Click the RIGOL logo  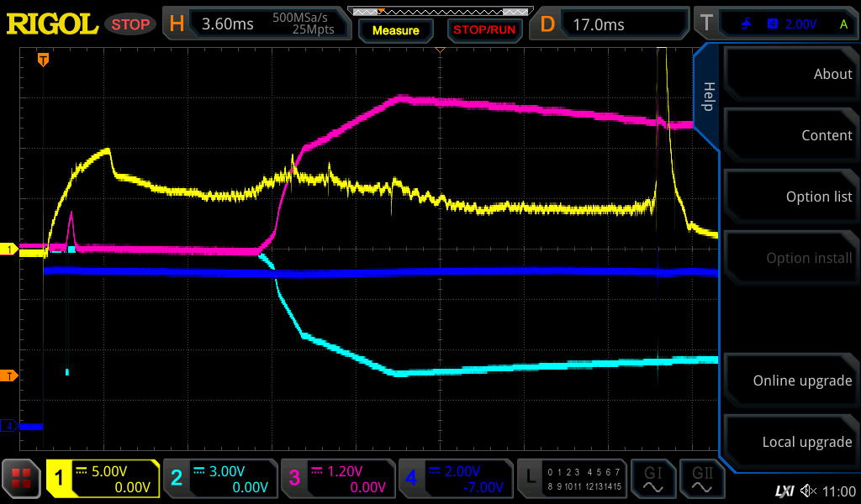52,24
